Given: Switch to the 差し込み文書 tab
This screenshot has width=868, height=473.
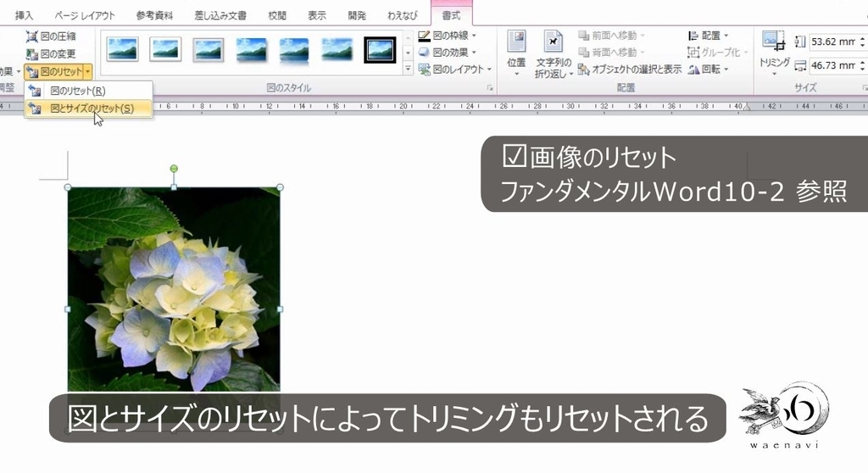Looking at the screenshot, I should pos(220,15).
